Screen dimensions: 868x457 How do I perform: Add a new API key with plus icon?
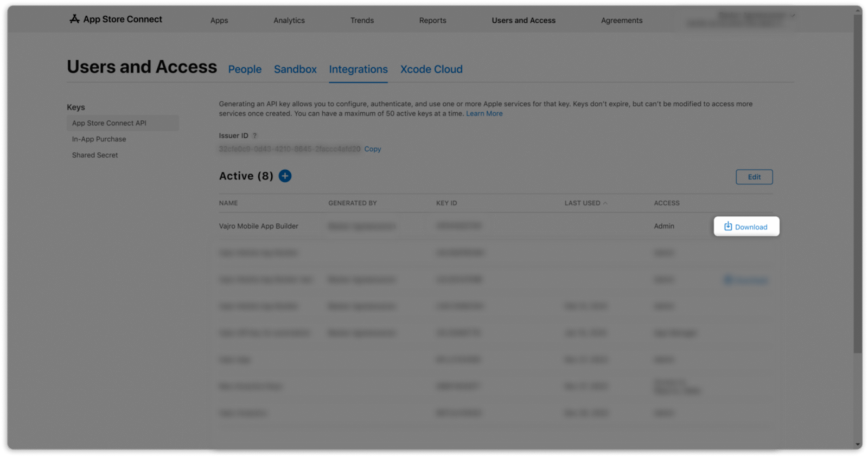[285, 176]
